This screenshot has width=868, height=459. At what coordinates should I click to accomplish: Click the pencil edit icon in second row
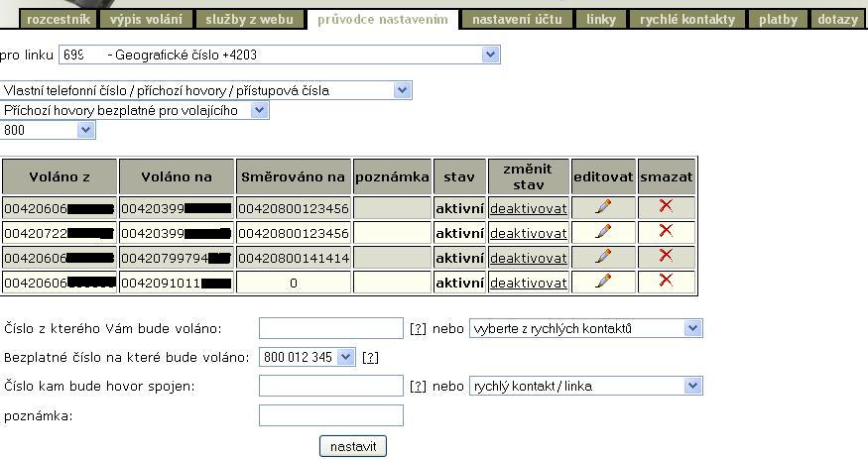603,231
